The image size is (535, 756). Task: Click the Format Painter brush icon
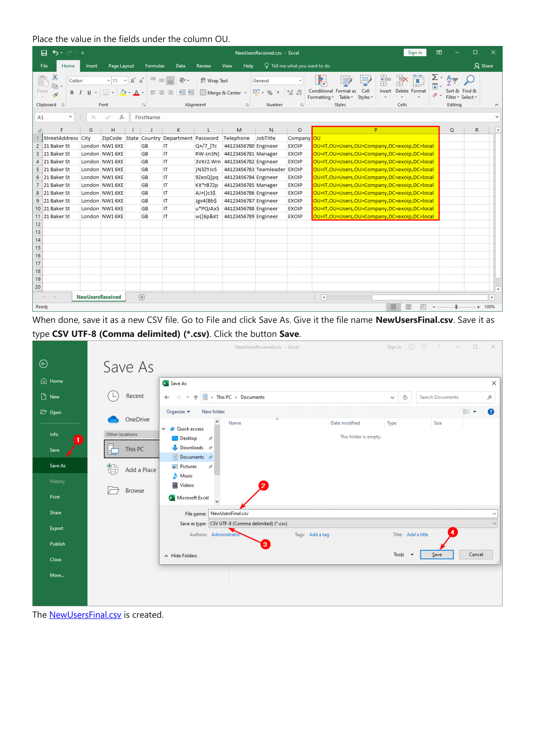pos(55,95)
